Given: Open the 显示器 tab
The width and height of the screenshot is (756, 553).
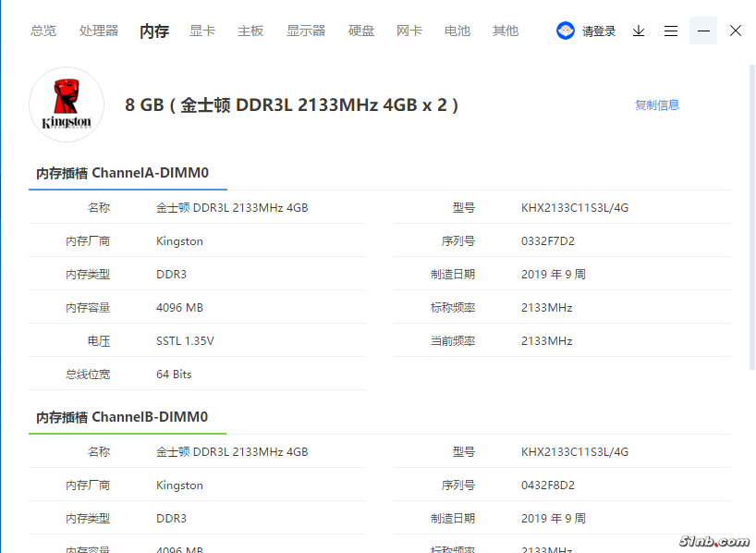Looking at the screenshot, I should click(x=306, y=31).
